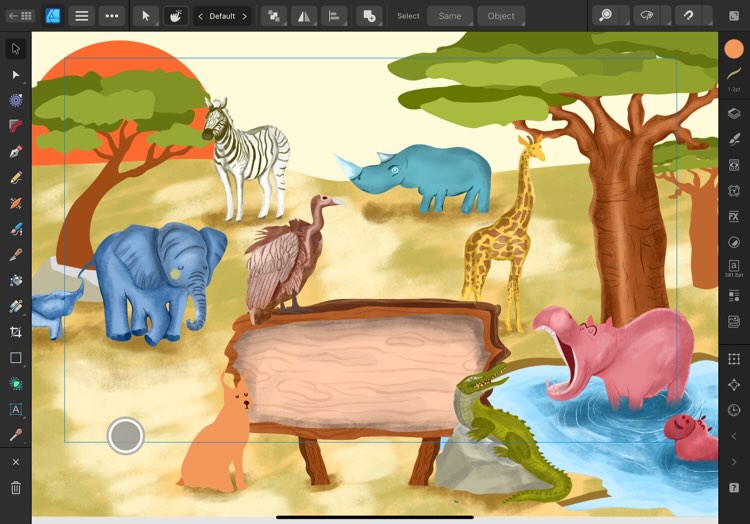Select the Rectangle shape tool

point(16,358)
